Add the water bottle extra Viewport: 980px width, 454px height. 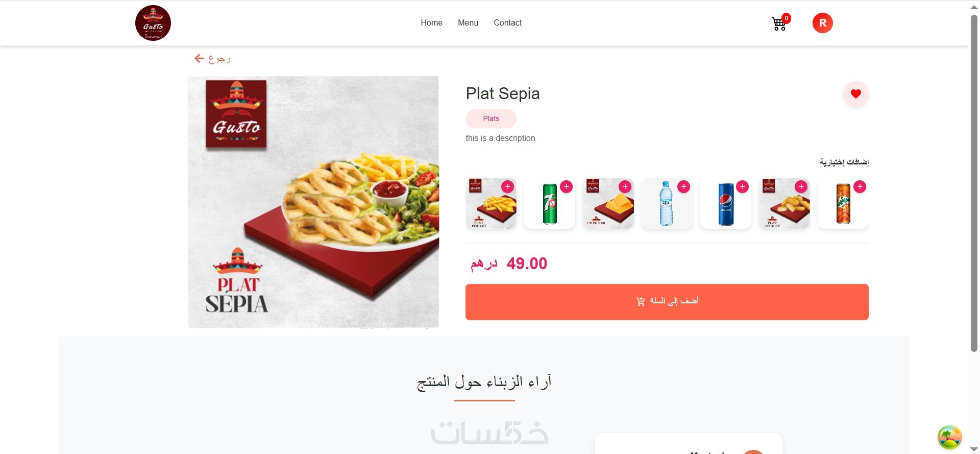[683, 187]
